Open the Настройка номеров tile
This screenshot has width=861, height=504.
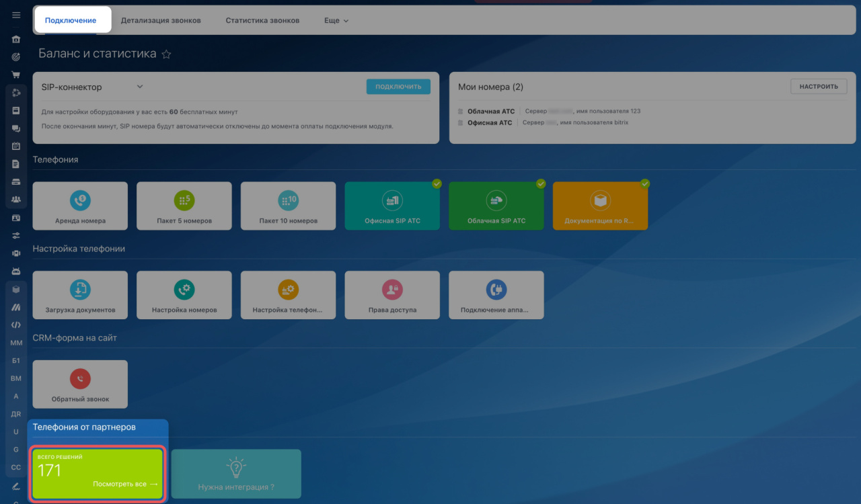coord(184,295)
